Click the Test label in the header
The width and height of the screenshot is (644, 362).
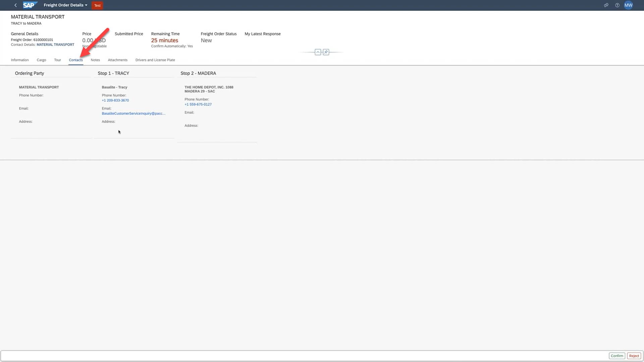click(x=97, y=5)
